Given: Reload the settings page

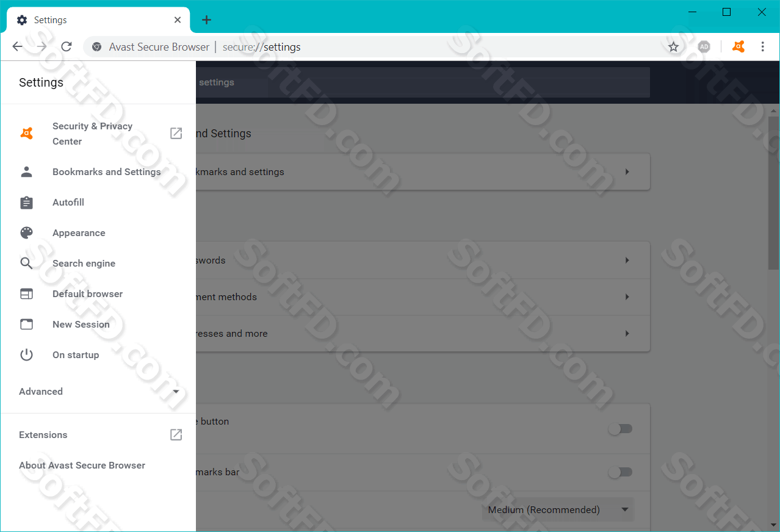Looking at the screenshot, I should pos(67,46).
